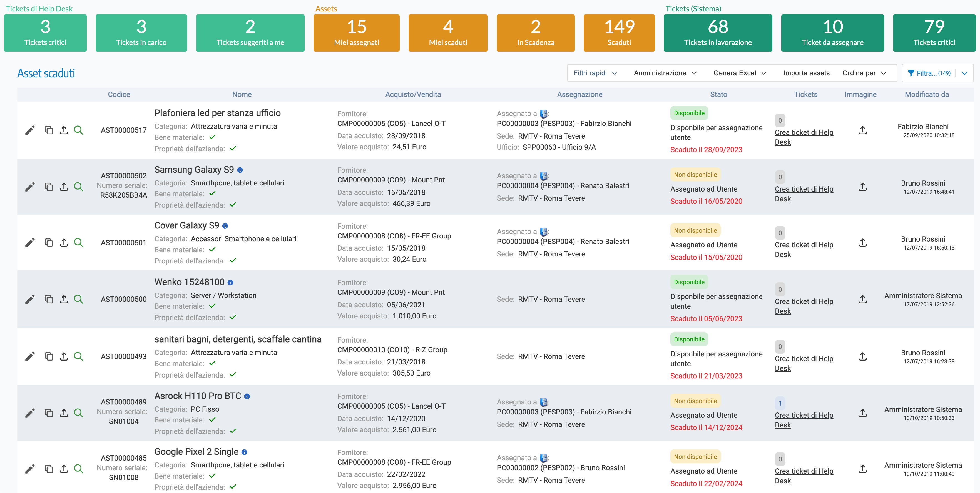The image size is (980, 493).
Task: Click Filtra (149) button
Action: coord(929,73)
